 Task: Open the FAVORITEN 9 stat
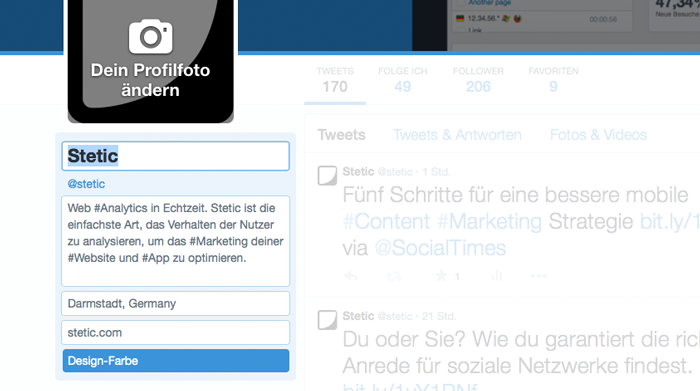click(553, 81)
